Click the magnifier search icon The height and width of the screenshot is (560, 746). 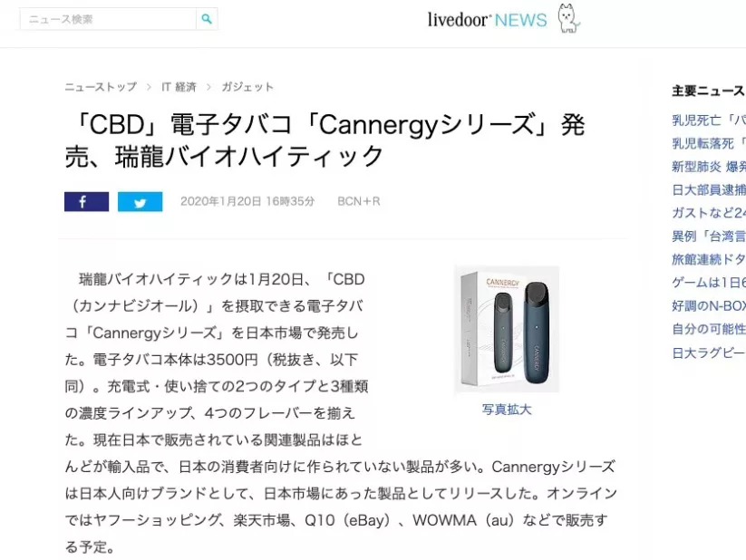click(207, 19)
